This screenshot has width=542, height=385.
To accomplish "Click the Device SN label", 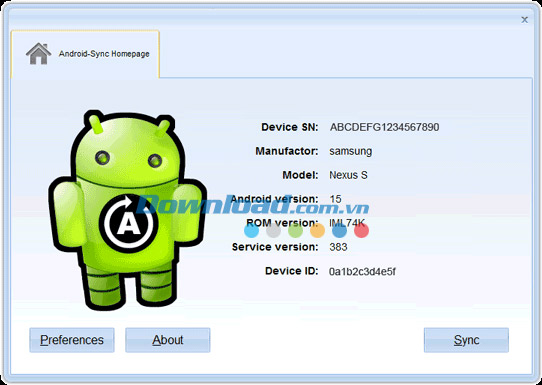I will click(x=289, y=127).
